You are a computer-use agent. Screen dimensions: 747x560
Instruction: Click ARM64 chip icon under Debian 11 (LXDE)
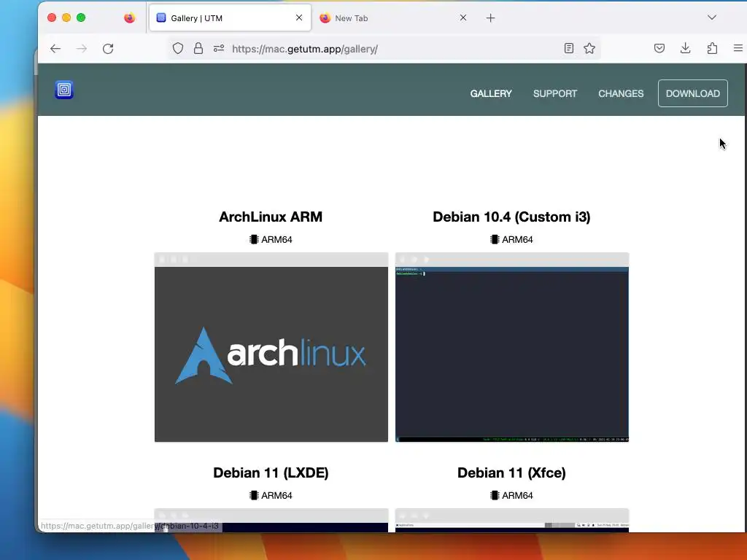tap(254, 495)
